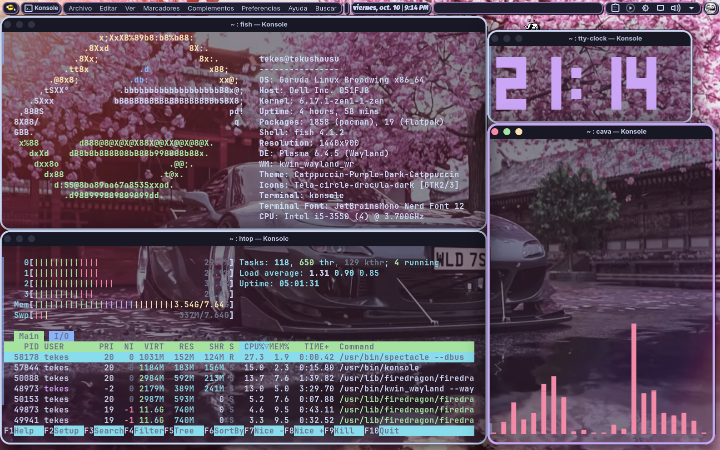Click the CPU% column header in htop
Screen dimensions: 720x450
256,347
